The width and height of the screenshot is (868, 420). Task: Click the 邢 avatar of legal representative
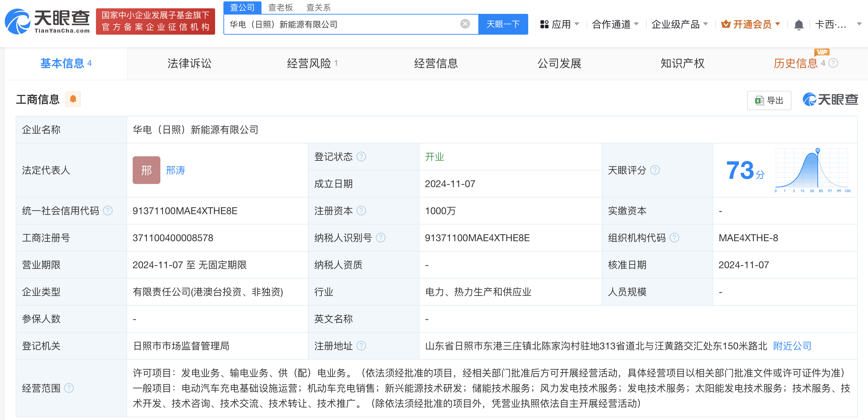pos(146,170)
